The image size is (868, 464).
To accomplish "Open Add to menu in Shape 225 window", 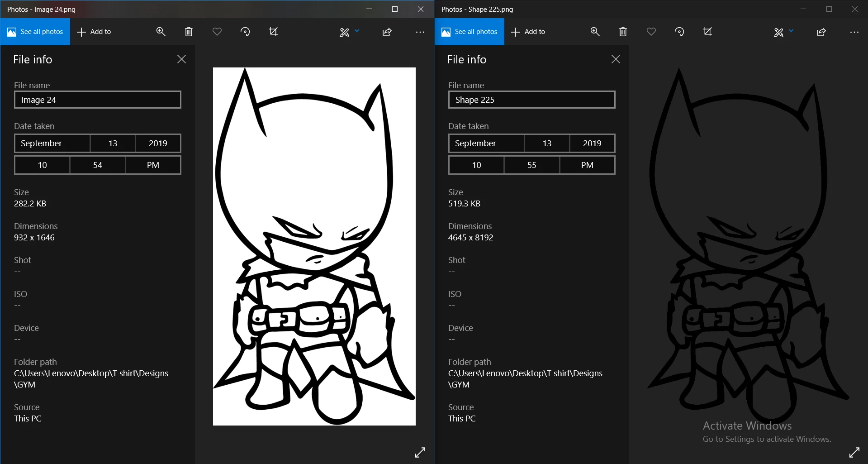I will 528,32.
